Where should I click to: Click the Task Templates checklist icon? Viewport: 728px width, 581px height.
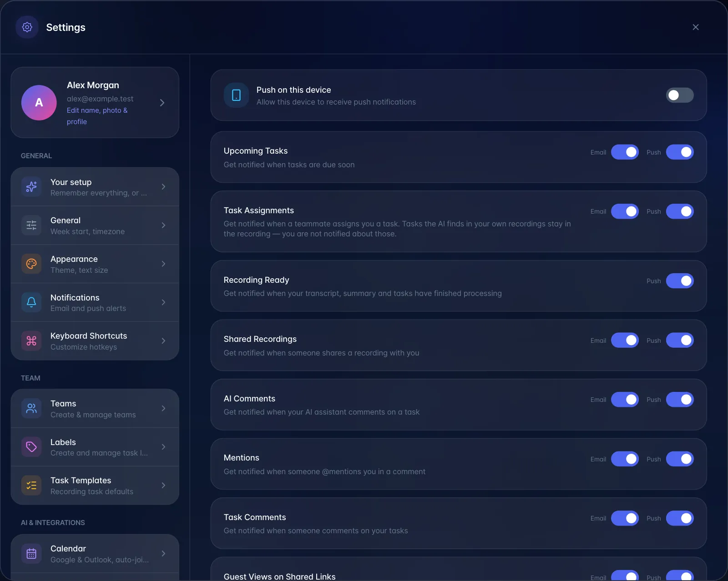tap(31, 486)
